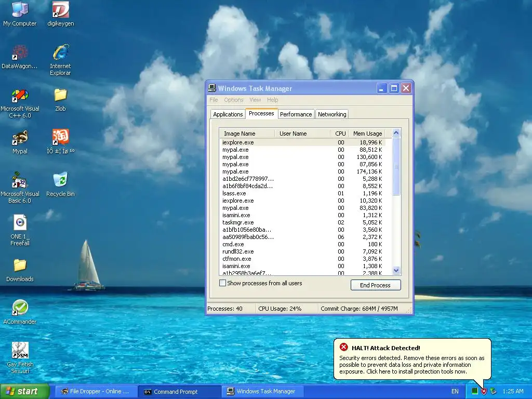Click the HALT! Attack Detected balloon text

point(386,348)
